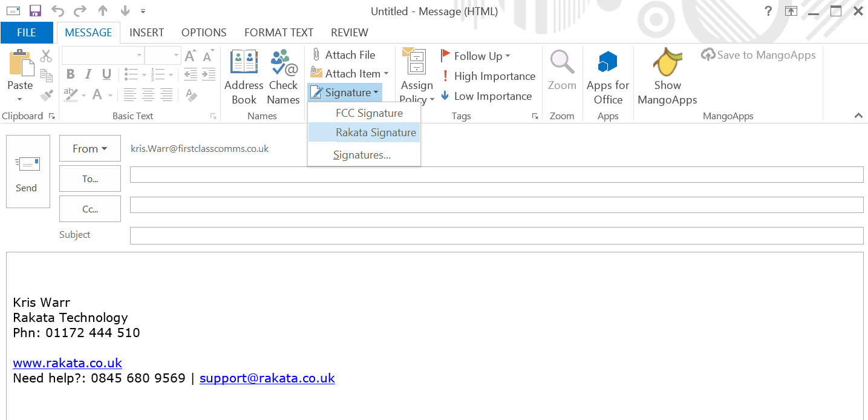Increase the paragraph indent
The height and width of the screenshot is (420, 868).
pos(209,74)
